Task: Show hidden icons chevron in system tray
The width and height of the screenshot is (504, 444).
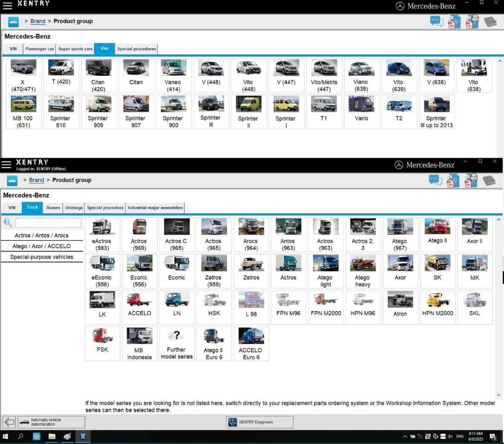Action: point(405,436)
